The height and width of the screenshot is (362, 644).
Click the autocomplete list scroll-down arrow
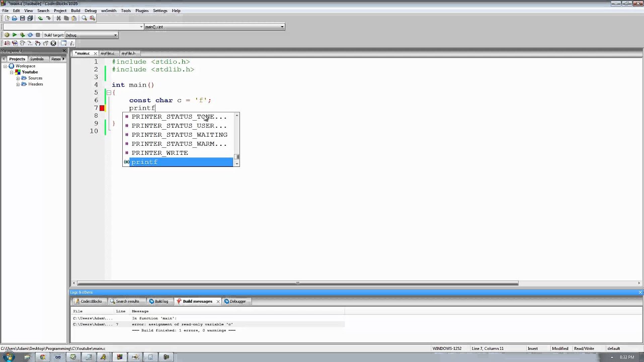236,164
